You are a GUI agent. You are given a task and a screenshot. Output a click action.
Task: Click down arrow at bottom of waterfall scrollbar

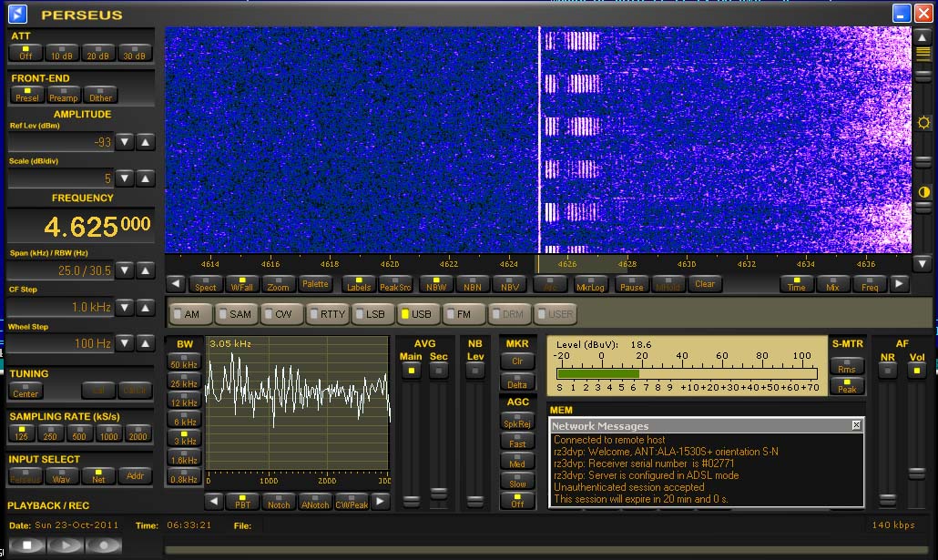[923, 262]
